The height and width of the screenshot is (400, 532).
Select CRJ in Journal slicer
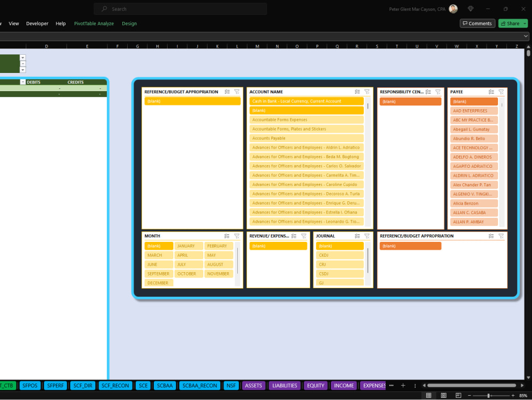coord(339,264)
